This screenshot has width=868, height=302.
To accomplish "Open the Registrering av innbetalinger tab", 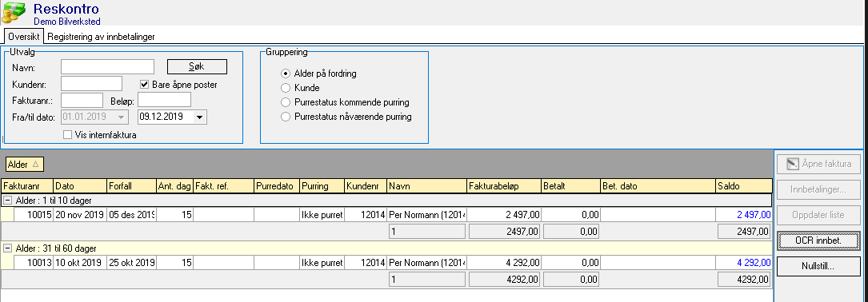I will 101,37.
